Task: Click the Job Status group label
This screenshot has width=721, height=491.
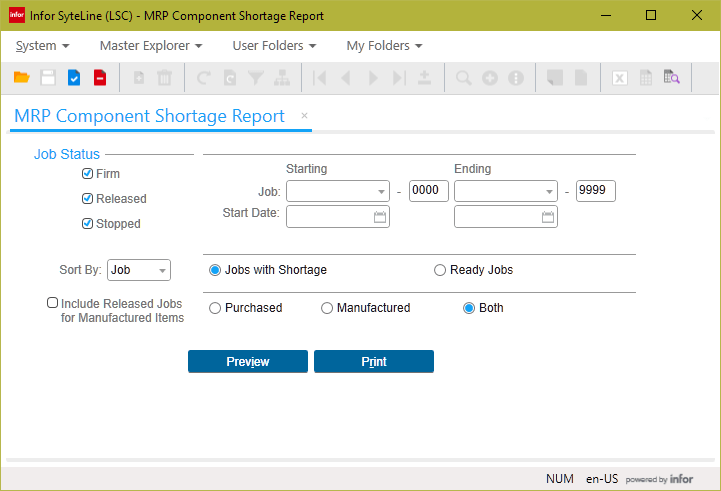Action: pyautogui.click(x=67, y=154)
